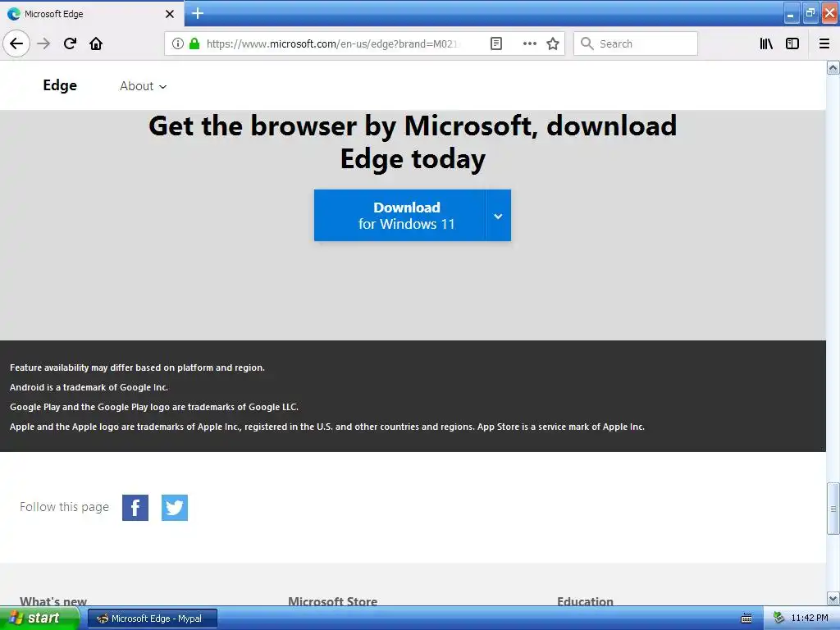Image resolution: width=840 pixels, height=630 pixels.
Task: Toggle reader view in address bar
Action: tap(496, 43)
